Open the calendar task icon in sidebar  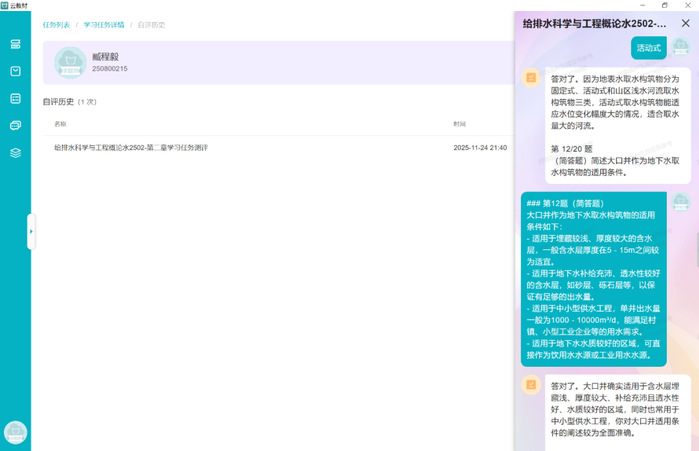click(x=15, y=71)
